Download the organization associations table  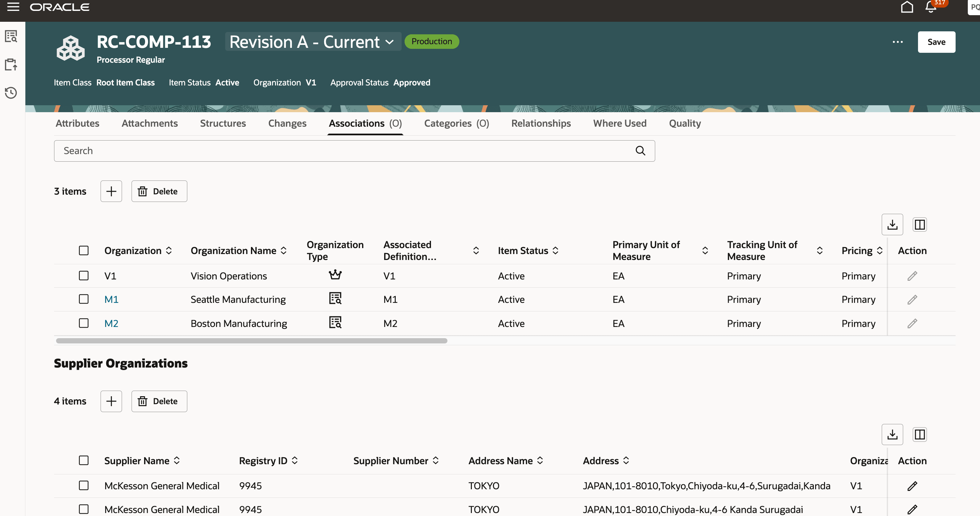[x=892, y=225]
